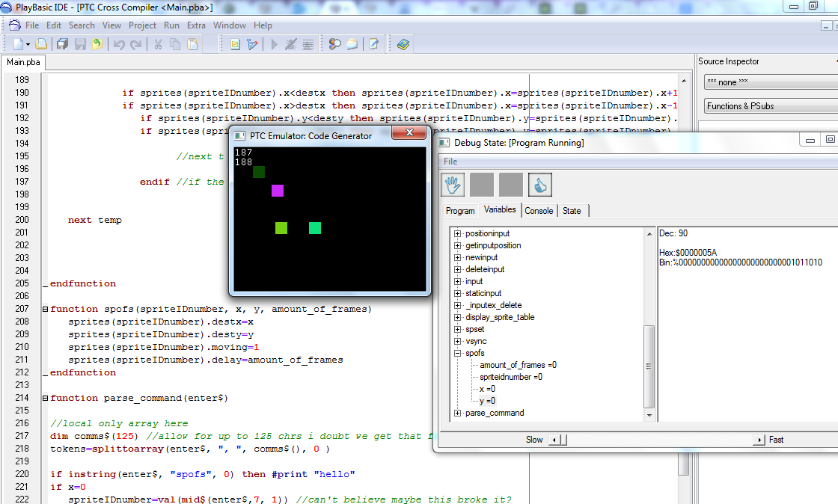Click the Save All icon
Image resolution: width=838 pixels, height=504 pixels.
(x=63, y=44)
